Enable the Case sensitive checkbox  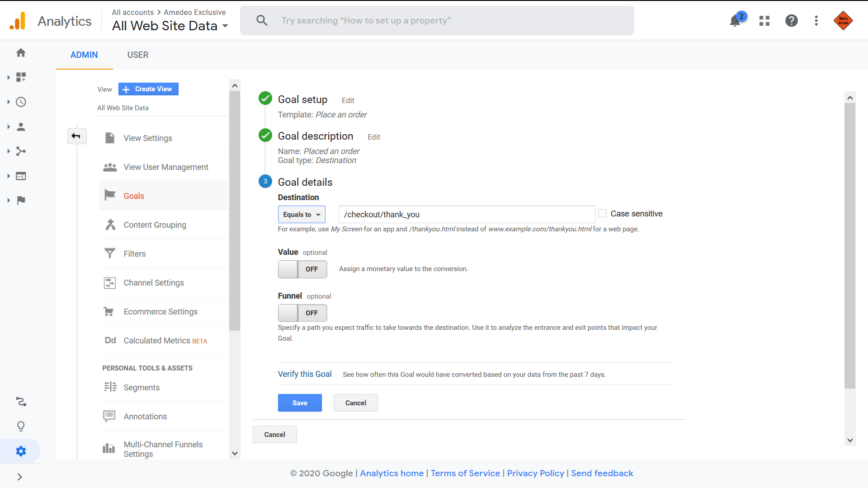(x=602, y=213)
